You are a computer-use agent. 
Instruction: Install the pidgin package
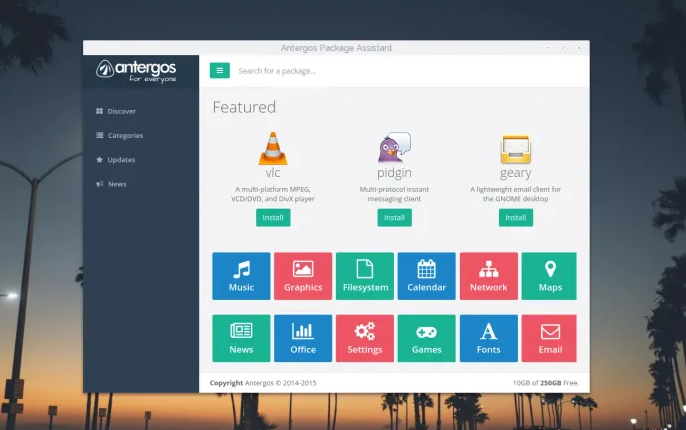394,217
